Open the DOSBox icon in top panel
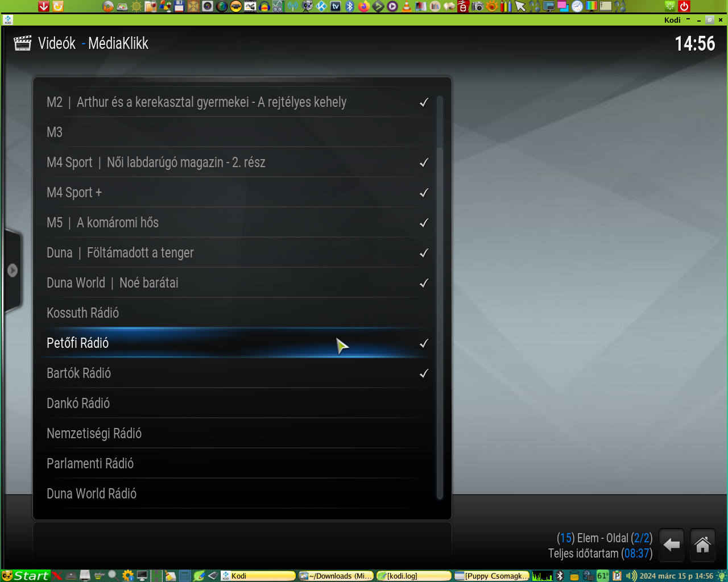Image resolution: width=728 pixels, height=582 pixels. coord(193,6)
